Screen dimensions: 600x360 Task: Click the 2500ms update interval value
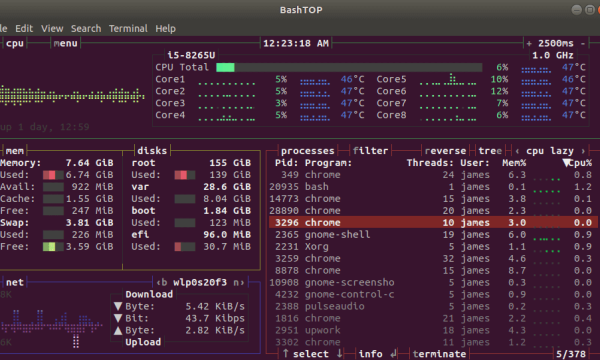tap(556, 43)
